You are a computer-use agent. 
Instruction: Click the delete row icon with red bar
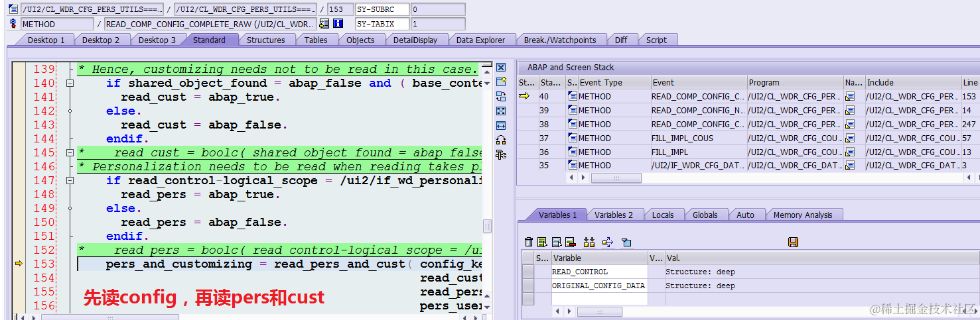pyautogui.click(x=570, y=242)
